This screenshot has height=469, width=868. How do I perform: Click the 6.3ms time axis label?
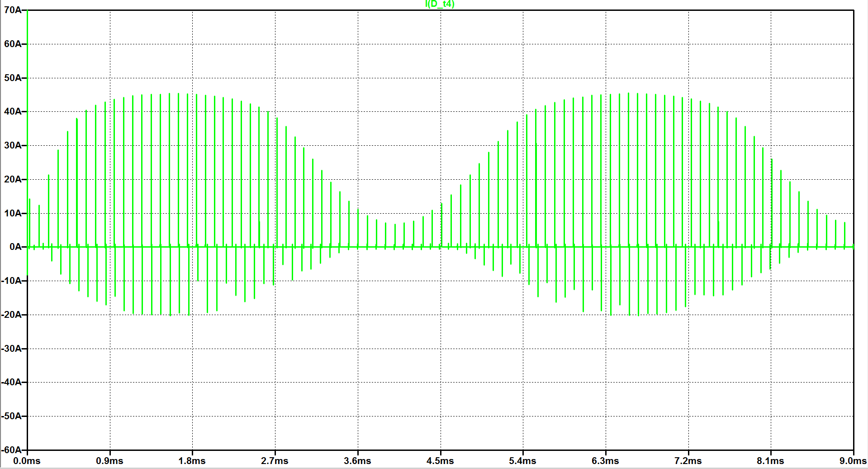click(605, 461)
